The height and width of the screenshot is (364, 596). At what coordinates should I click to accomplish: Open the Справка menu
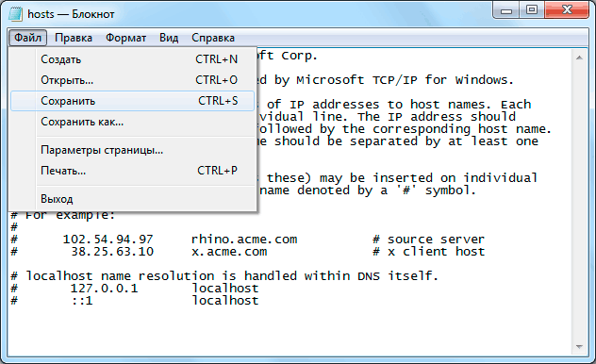point(213,38)
